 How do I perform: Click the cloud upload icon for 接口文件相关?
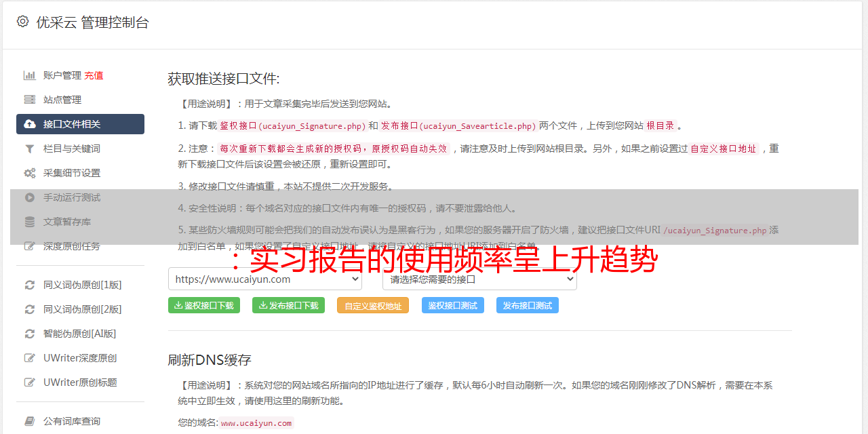30,124
